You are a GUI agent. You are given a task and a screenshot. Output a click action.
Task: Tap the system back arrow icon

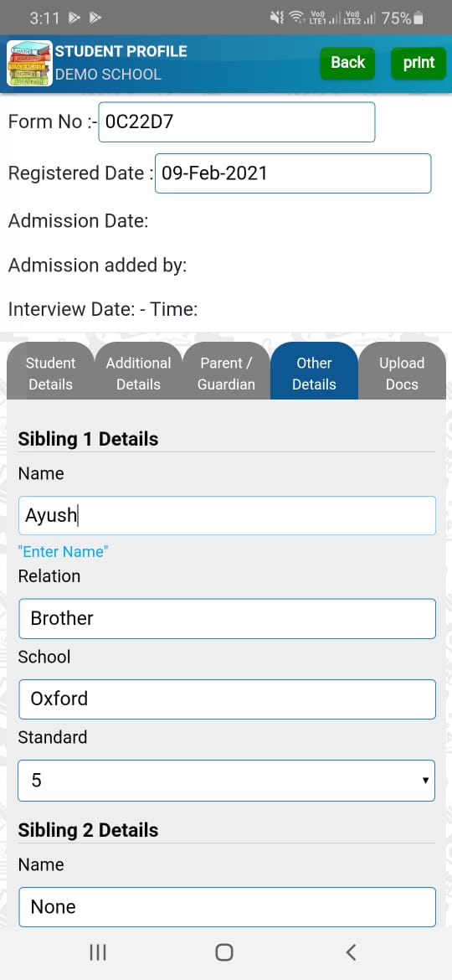click(351, 952)
